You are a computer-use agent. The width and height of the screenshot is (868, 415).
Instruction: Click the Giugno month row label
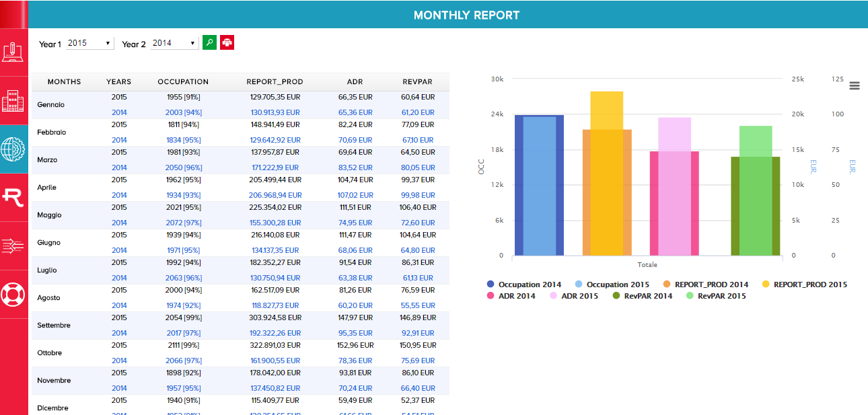tap(49, 243)
